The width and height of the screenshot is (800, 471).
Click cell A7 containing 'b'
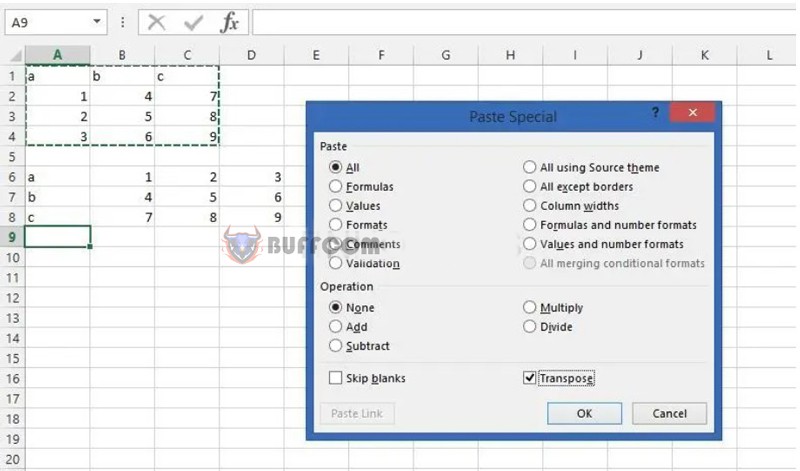point(58,197)
